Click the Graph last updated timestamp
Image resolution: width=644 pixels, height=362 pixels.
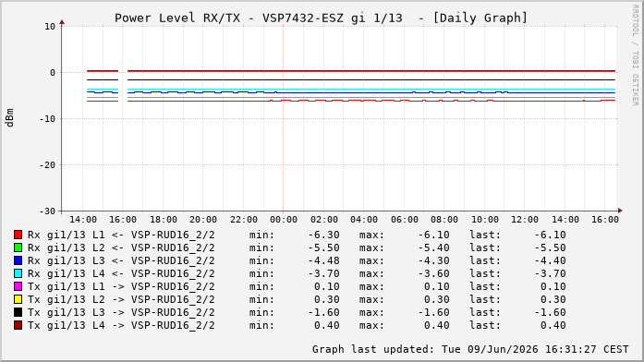click(x=470, y=349)
